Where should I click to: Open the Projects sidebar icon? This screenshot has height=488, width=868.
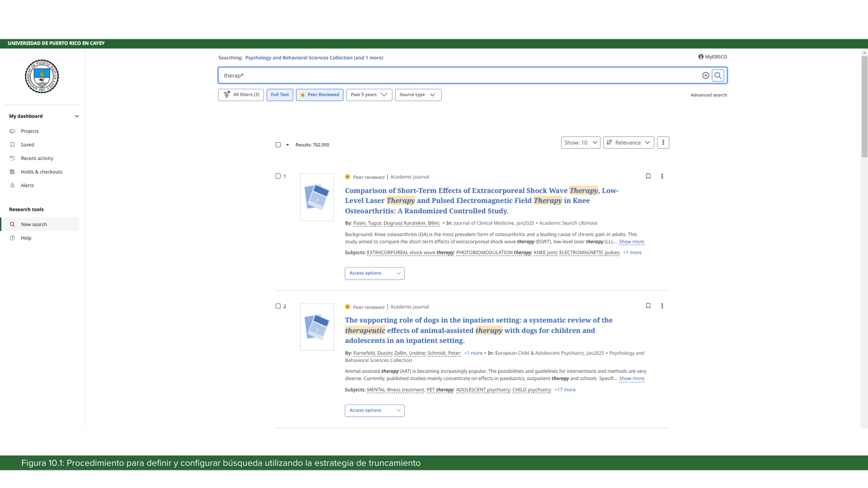pos(13,131)
